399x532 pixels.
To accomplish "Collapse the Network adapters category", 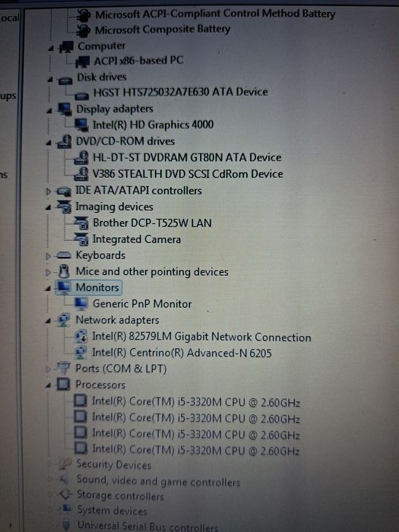I will point(48,321).
